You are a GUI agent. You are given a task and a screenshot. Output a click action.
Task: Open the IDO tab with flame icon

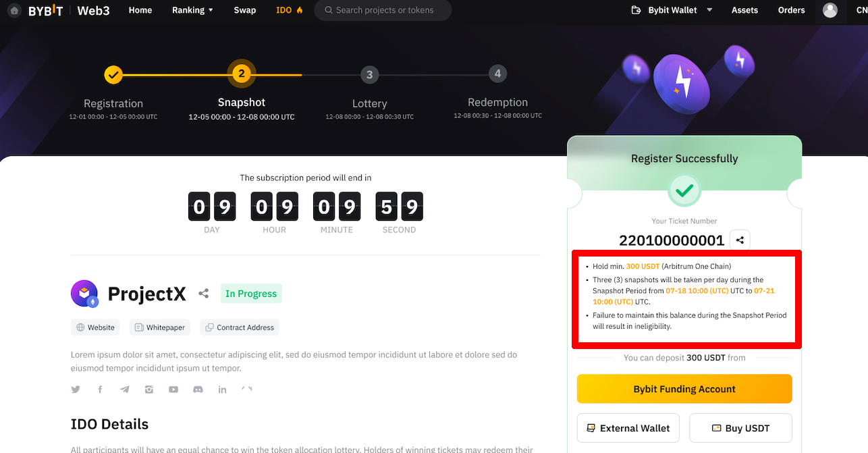click(290, 10)
